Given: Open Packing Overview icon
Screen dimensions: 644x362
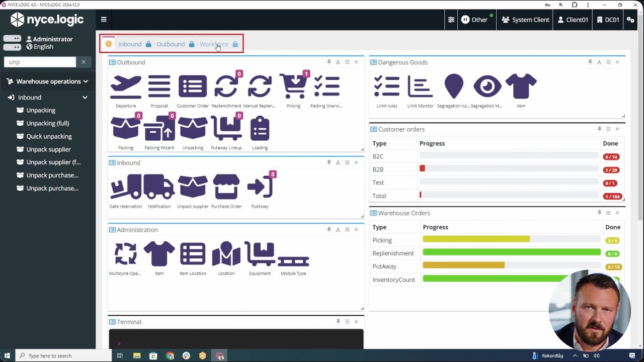Looking at the screenshot, I should coord(327,85).
